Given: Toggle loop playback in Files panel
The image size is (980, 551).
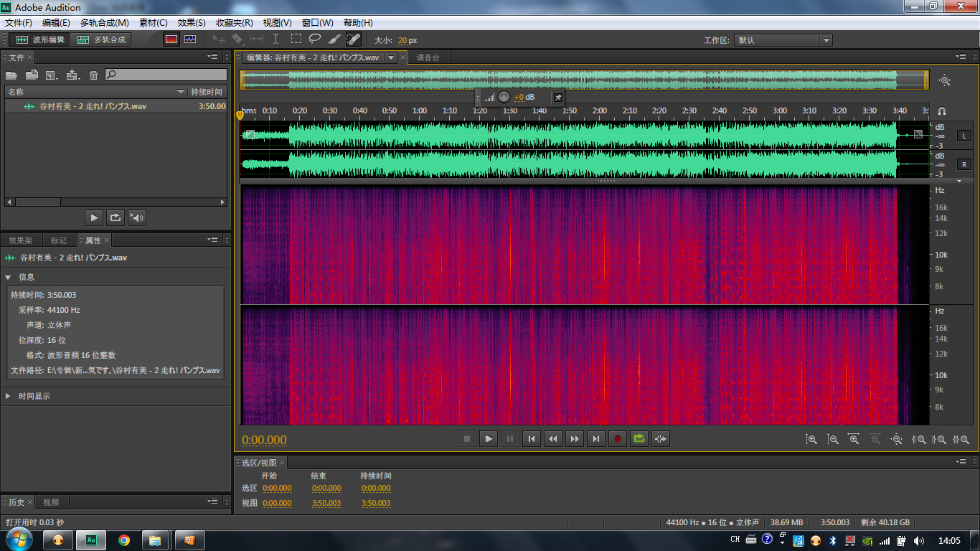Looking at the screenshot, I should (115, 217).
